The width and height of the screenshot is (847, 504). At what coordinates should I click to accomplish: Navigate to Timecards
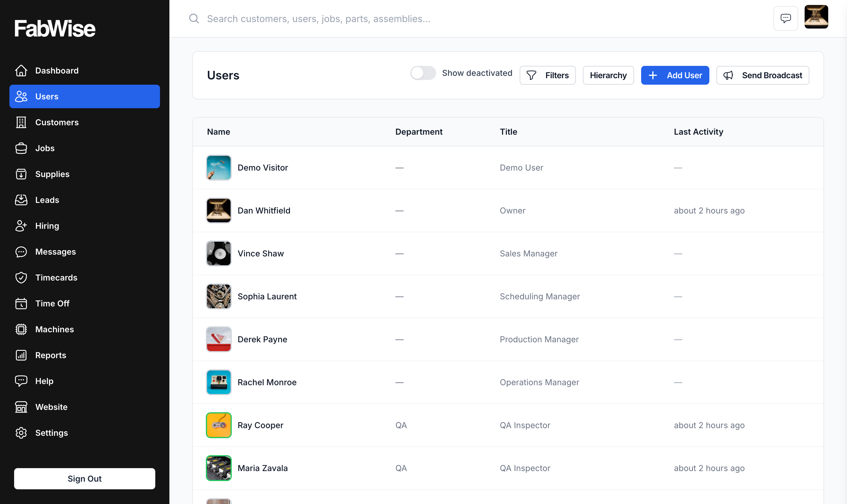pos(85,278)
